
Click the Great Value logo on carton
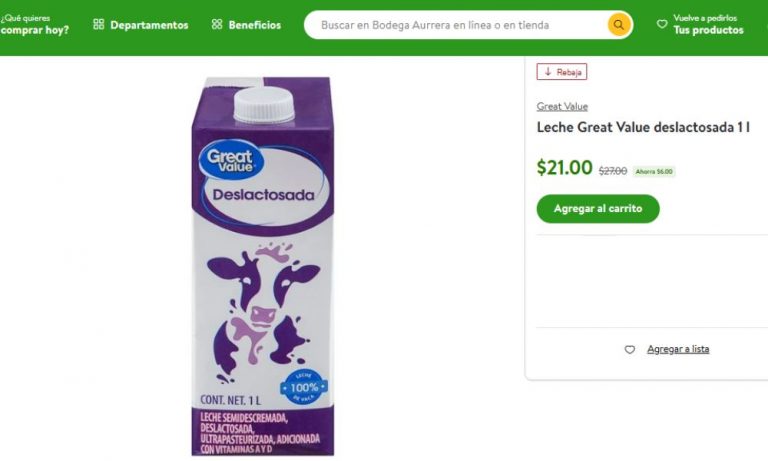[229, 160]
